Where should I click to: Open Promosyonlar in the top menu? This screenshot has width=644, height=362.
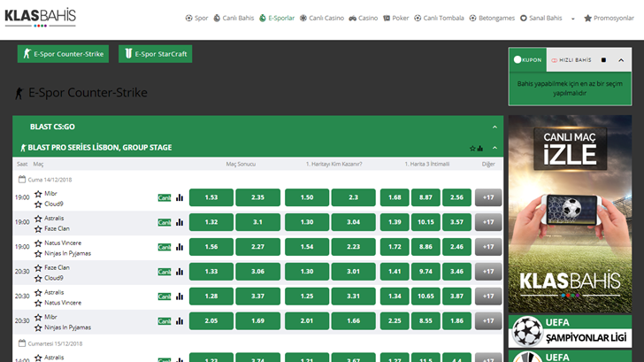(609, 18)
